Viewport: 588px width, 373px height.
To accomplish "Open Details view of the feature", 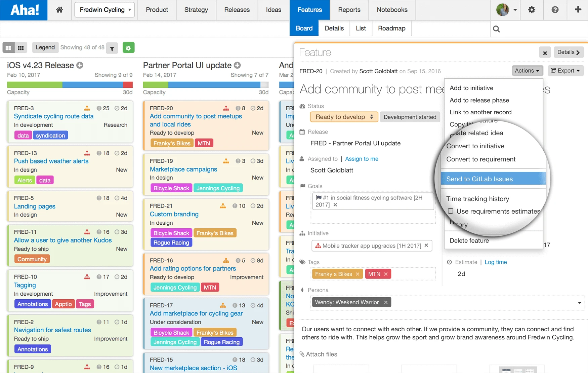I will click(569, 52).
